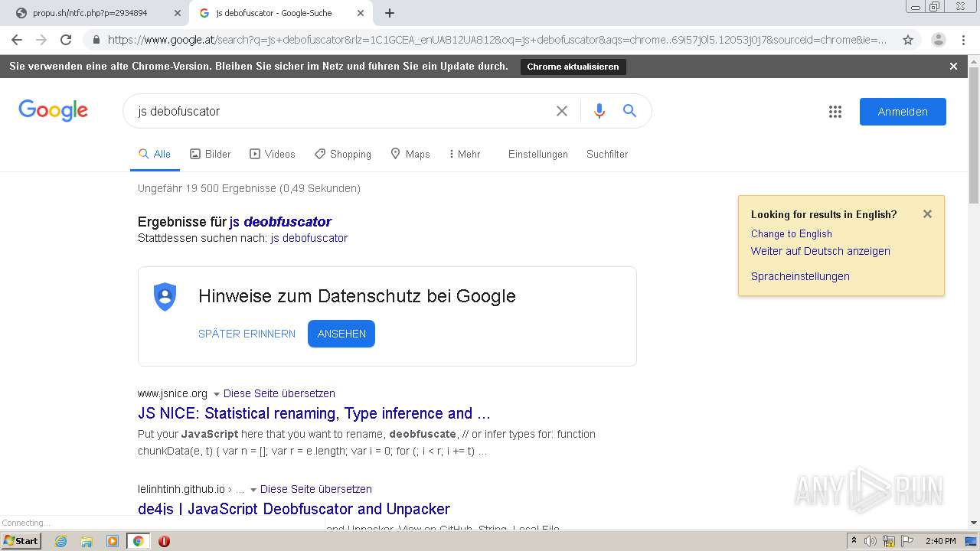The width and height of the screenshot is (980, 551).
Task: Open the media player taskbar icon
Action: pyautogui.click(x=113, y=541)
